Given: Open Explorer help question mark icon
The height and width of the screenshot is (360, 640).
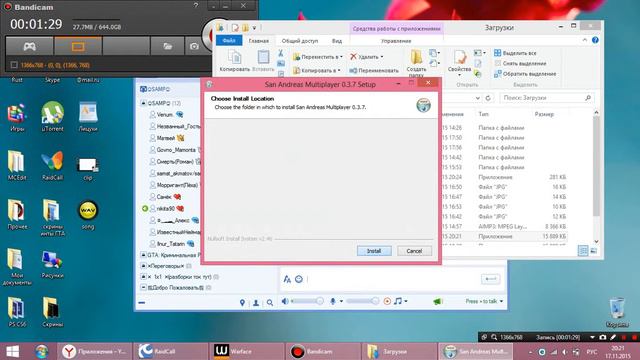Looking at the screenshot, I should click(x=595, y=40).
